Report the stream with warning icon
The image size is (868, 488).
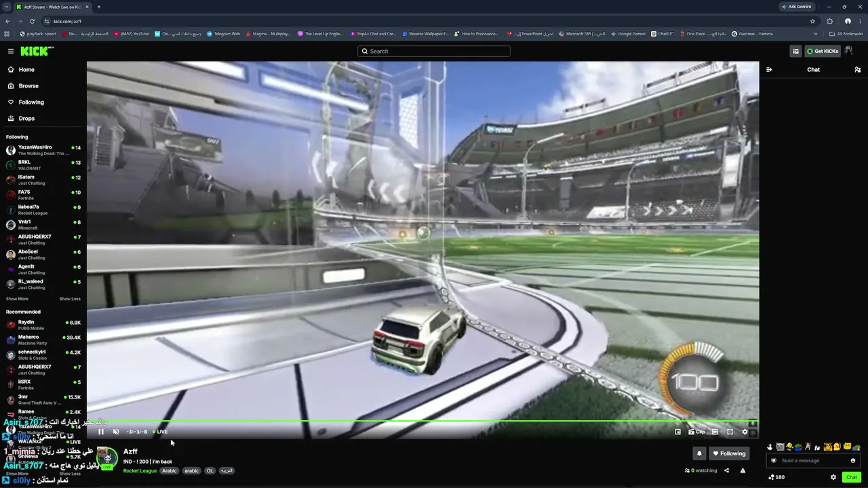click(x=743, y=470)
